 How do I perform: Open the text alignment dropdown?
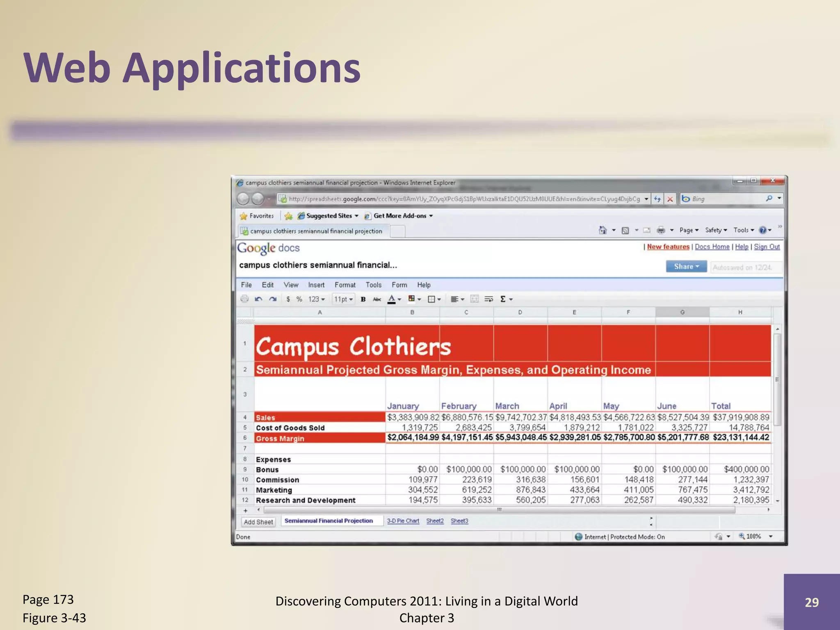coord(457,299)
